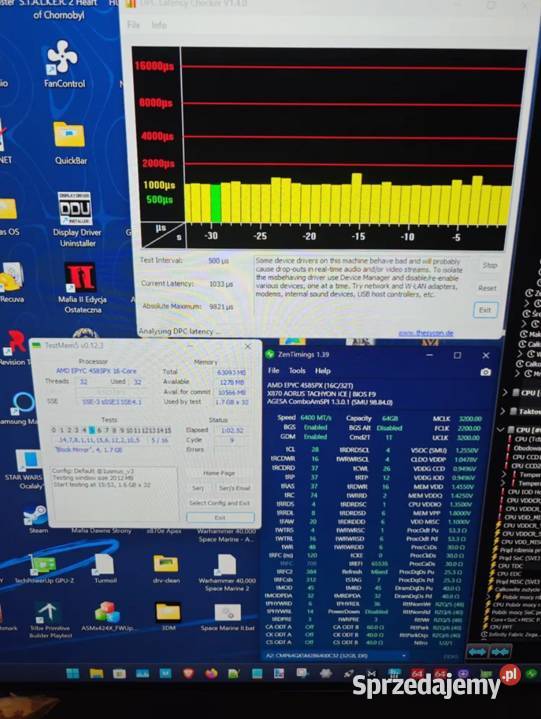
Task: Click the Windows Start button on the taskbar
Action: [x=72, y=673]
